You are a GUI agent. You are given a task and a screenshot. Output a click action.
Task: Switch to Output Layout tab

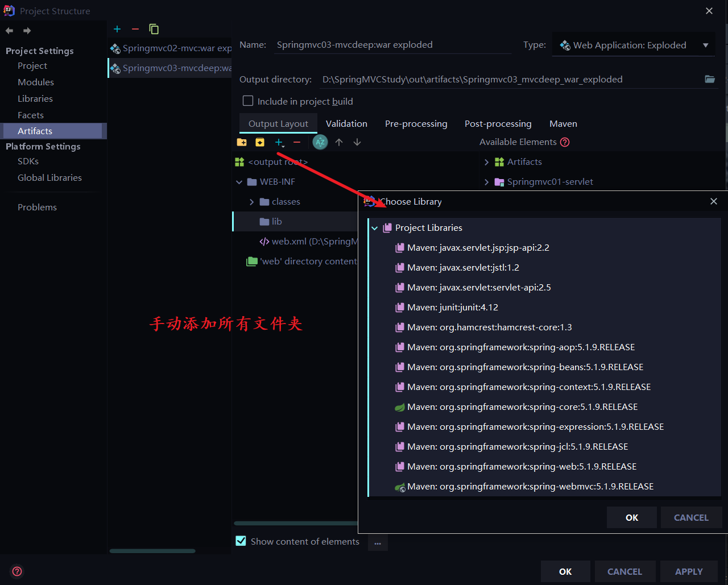pyautogui.click(x=278, y=123)
